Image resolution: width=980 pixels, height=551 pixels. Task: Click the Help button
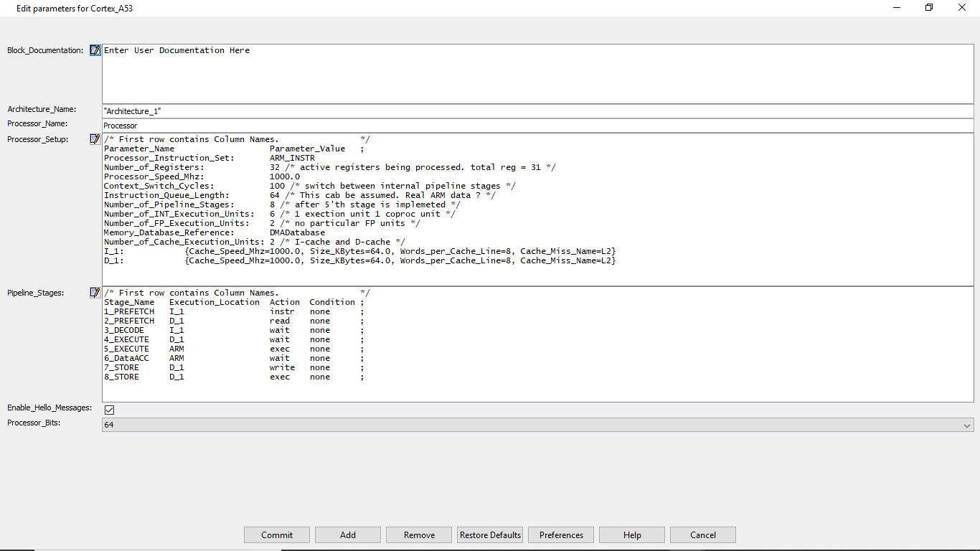click(x=632, y=535)
